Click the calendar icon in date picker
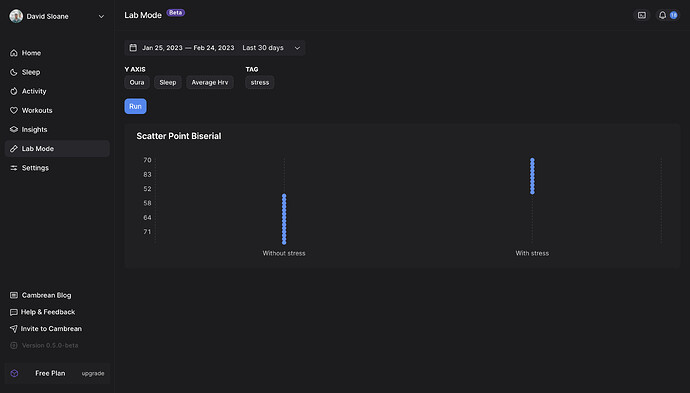Screen dimensions: 690x393 click(x=133, y=48)
